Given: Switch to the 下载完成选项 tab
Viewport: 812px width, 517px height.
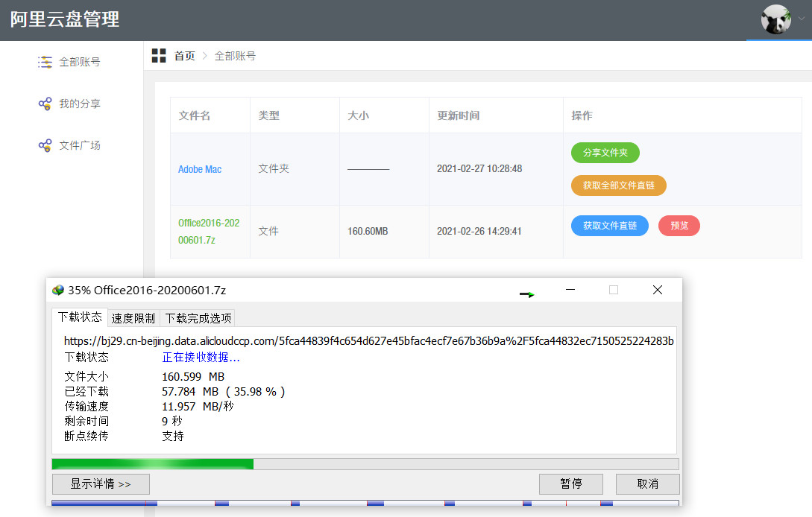Looking at the screenshot, I should click(x=198, y=318).
